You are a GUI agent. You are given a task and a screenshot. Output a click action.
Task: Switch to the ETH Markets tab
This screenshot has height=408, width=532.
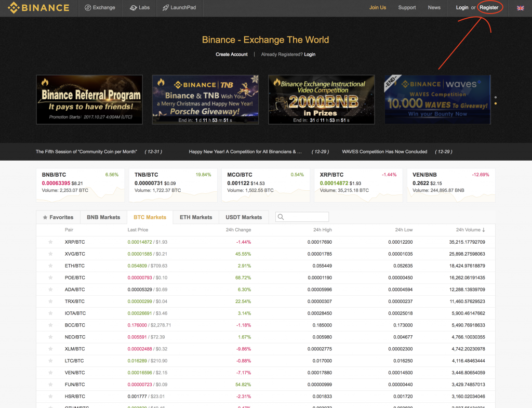[x=195, y=217]
